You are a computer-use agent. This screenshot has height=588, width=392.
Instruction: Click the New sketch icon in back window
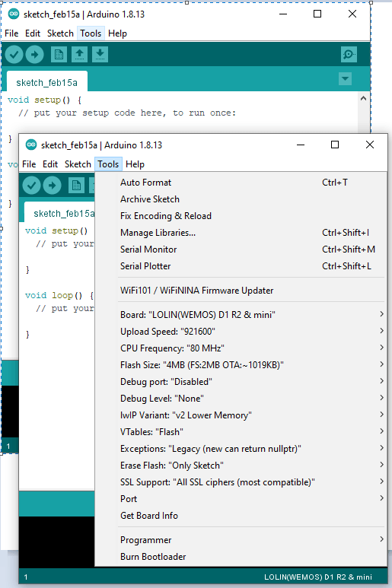[x=59, y=55]
